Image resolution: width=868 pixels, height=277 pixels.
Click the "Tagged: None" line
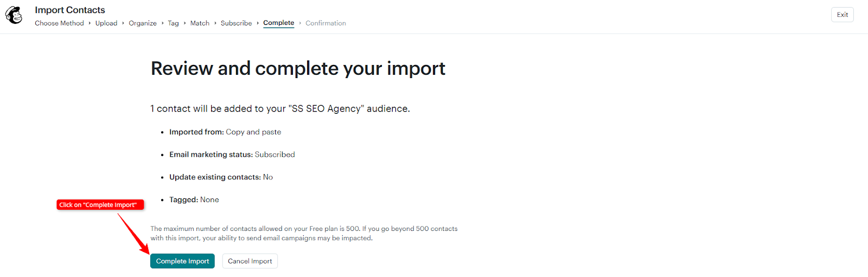click(194, 200)
